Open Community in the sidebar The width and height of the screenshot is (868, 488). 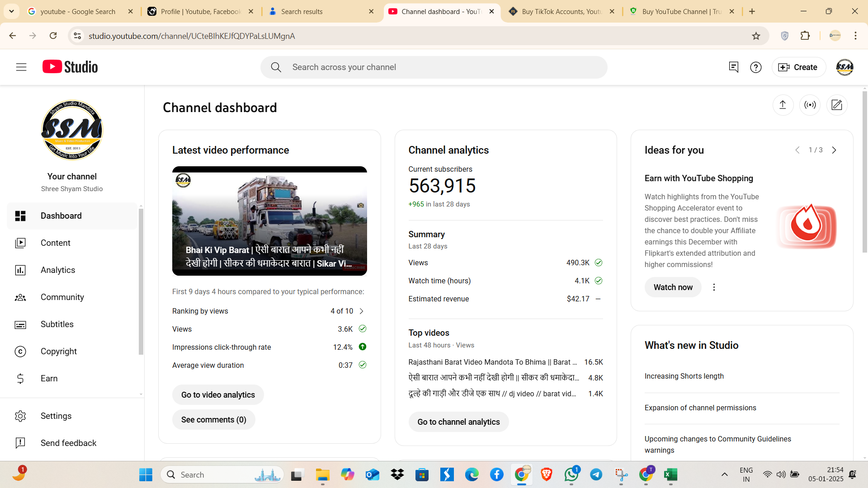[72, 297]
